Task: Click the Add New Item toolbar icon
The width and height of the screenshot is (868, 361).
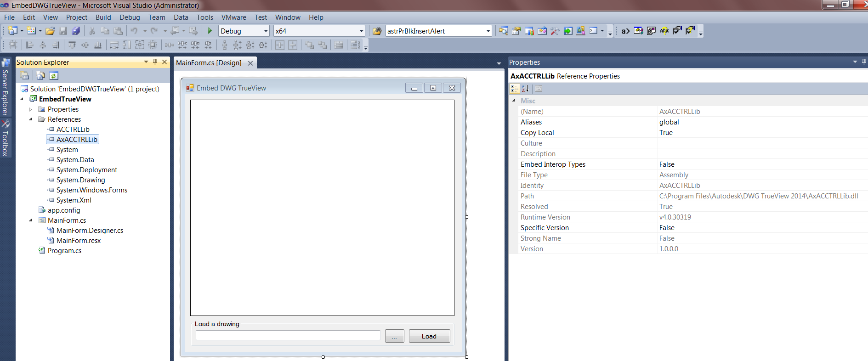Action: pyautogui.click(x=31, y=31)
